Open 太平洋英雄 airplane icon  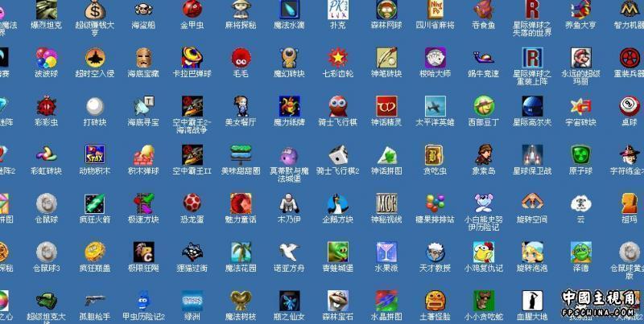435,106
